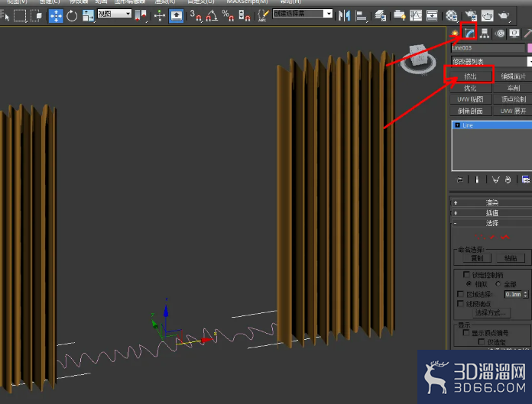This screenshot has width=532, height=404.
Task: Toggle the Spinner Snap icon
Action: coord(245,16)
